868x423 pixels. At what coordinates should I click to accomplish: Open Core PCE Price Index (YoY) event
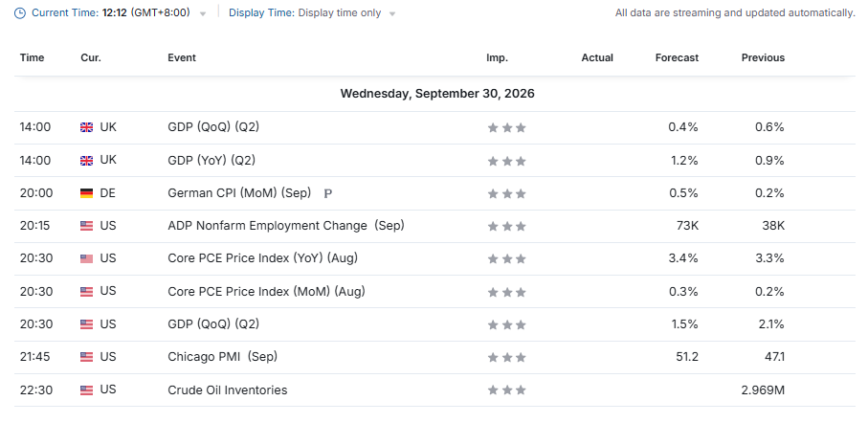[x=263, y=258]
